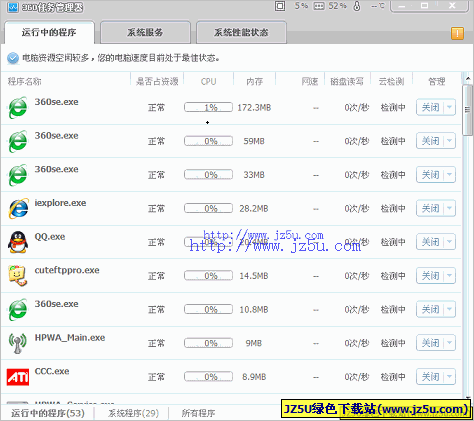Click the mini-window mode icon in title bar
The height and width of the screenshot is (421, 474).
(x=280, y=6)
